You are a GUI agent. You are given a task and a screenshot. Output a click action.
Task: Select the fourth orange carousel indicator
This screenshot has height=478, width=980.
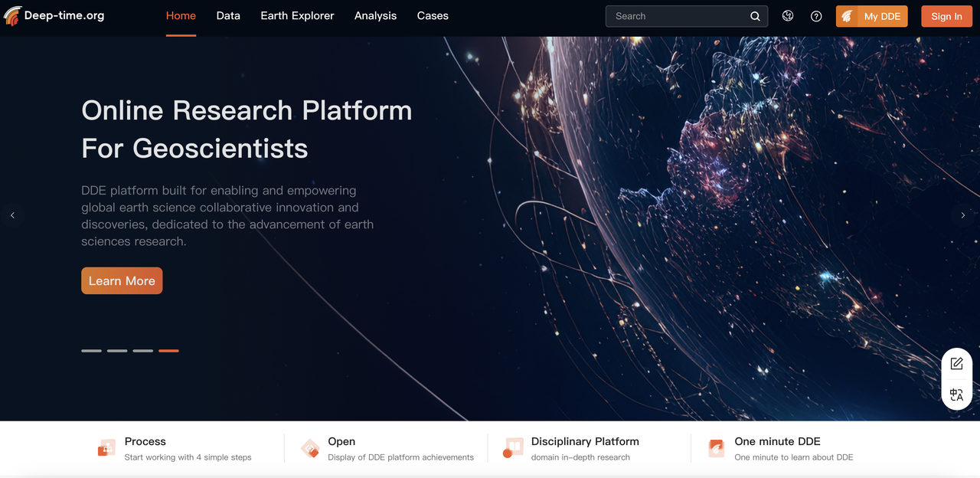click(168, 350)
